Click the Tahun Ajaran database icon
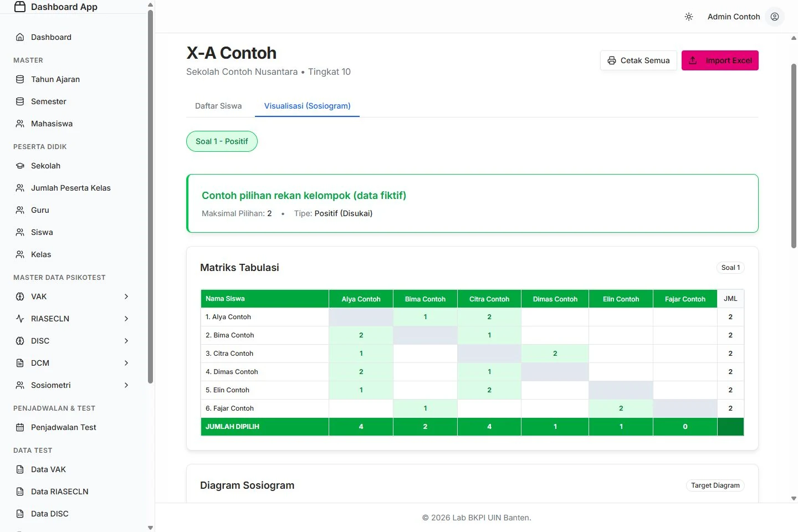Screen dimensions: 798x532 click(x=20, y=79)
